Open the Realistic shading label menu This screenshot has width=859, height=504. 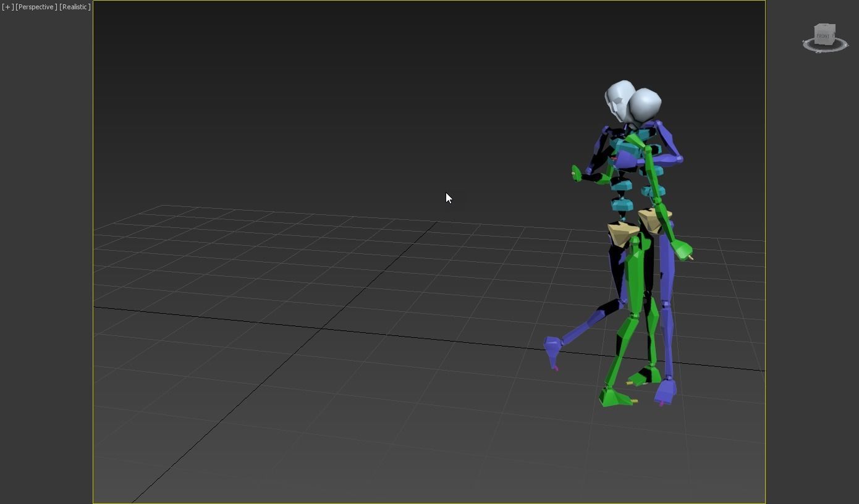tap(75, 7)
